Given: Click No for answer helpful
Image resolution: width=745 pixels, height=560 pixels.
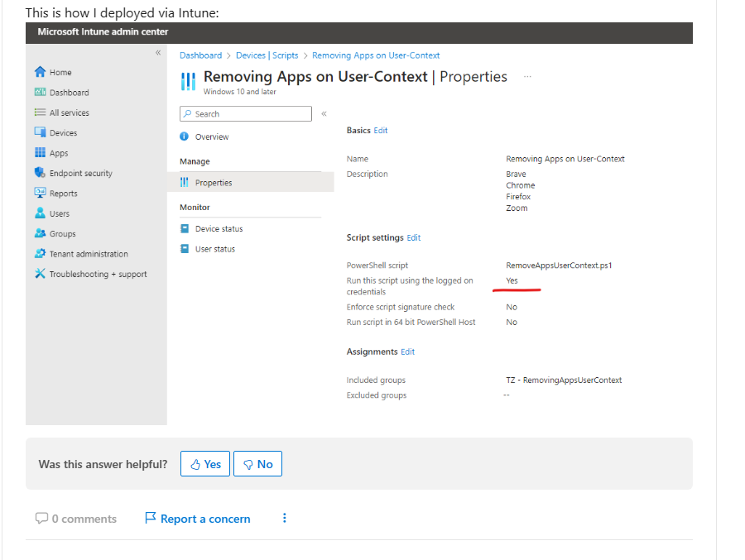Looking at the screenshot, I should 258,463.
